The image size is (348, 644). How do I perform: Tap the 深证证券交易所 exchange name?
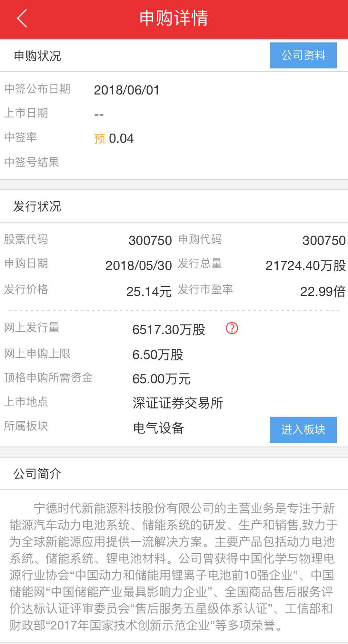tap(178, 403)
